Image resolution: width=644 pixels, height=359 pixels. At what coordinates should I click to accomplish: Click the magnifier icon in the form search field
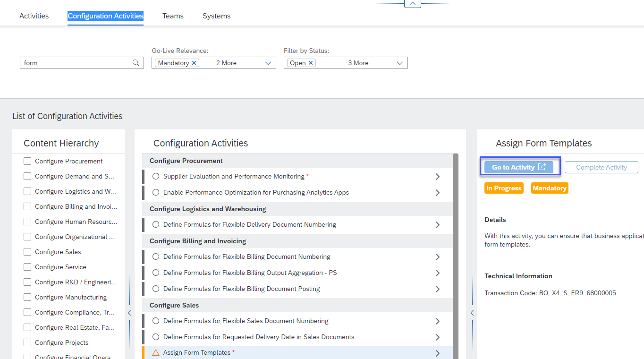click(136, 62)
